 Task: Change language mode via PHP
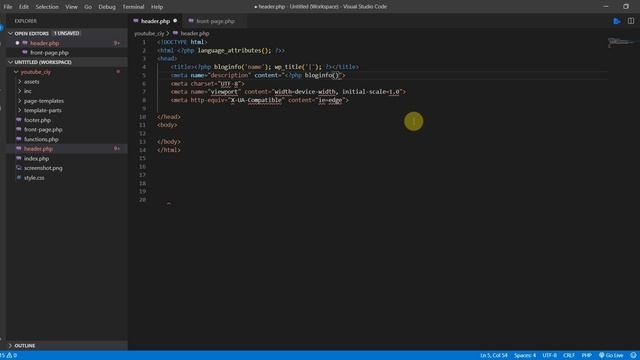click(587, 355)
